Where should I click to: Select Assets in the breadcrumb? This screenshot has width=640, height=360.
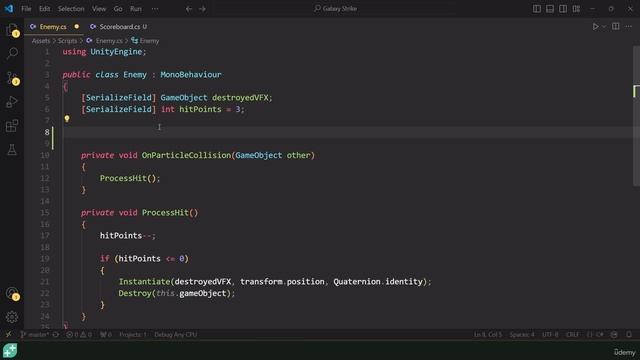click(41, 41)
